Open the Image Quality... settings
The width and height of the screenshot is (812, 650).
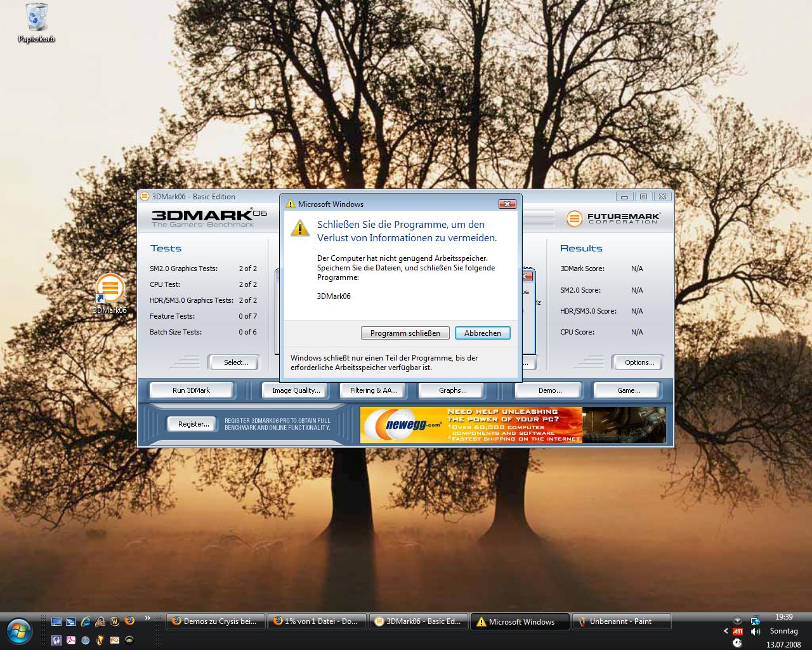[296, 390]
